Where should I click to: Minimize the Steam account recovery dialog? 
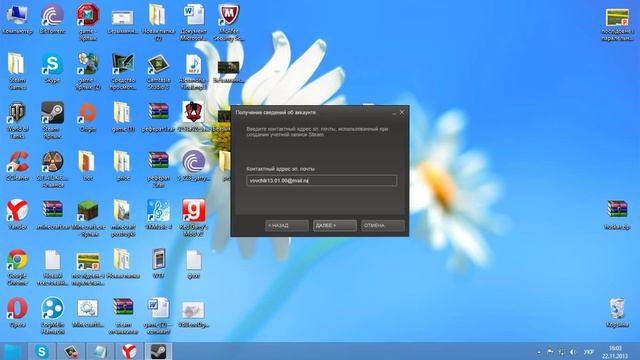(x=394, y=113)
